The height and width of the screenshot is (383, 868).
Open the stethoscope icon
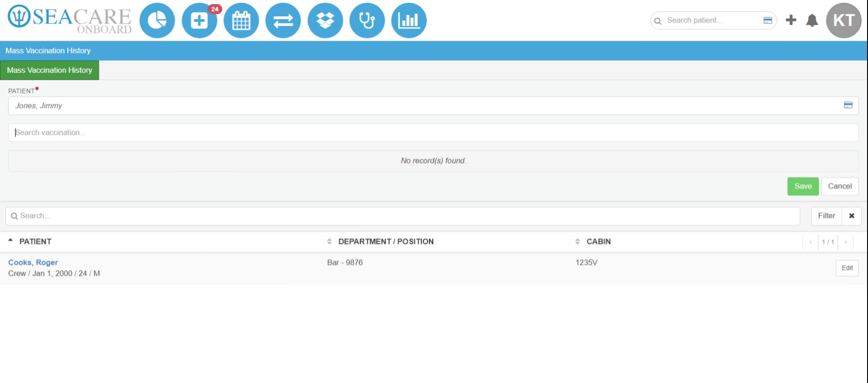click(x=367, y=20)
